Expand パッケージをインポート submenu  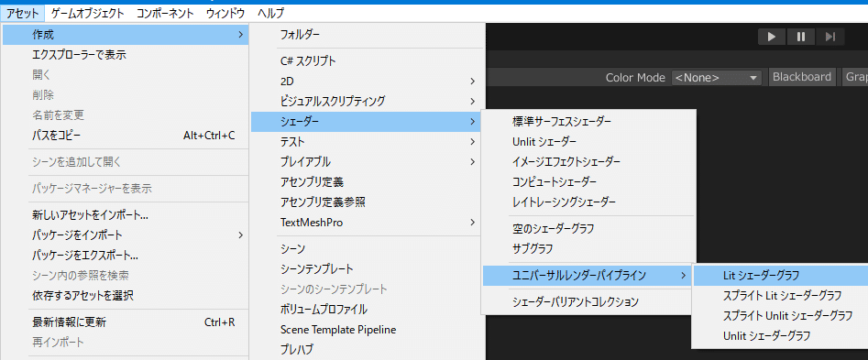pos(126,235)
